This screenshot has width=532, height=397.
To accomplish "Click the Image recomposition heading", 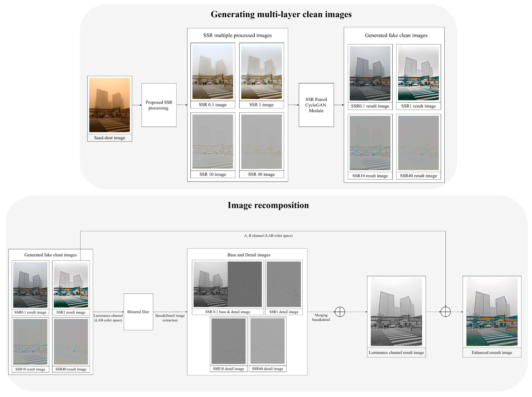I will 268,205.
